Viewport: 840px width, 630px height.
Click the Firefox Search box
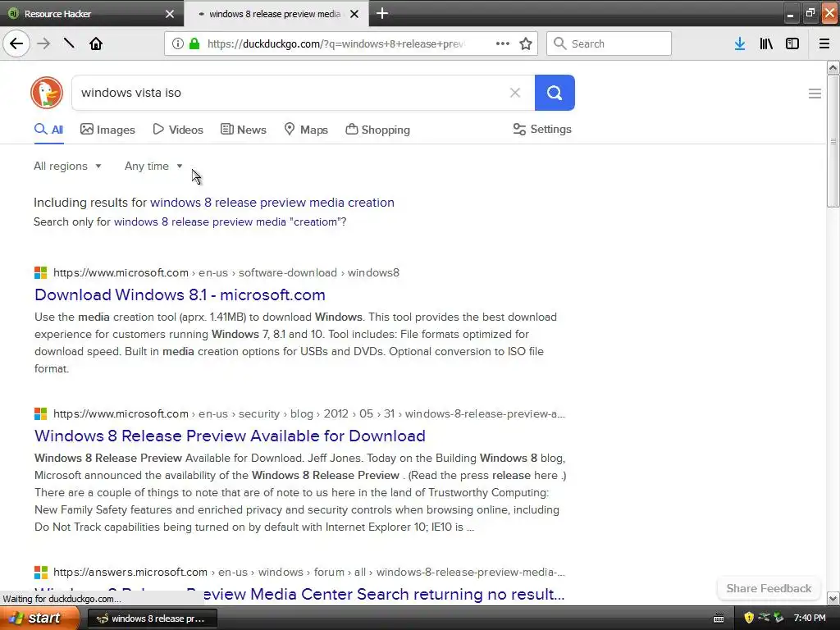(609, 43)
